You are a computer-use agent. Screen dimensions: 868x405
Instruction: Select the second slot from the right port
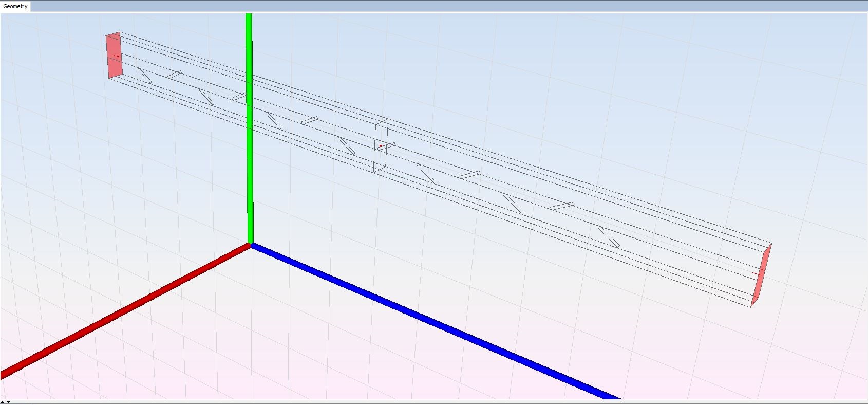(x=562, y=206)
